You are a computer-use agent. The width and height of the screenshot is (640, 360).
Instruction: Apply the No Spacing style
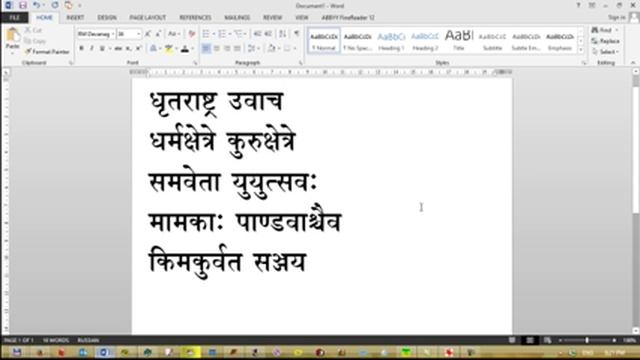tap(358, 40)
